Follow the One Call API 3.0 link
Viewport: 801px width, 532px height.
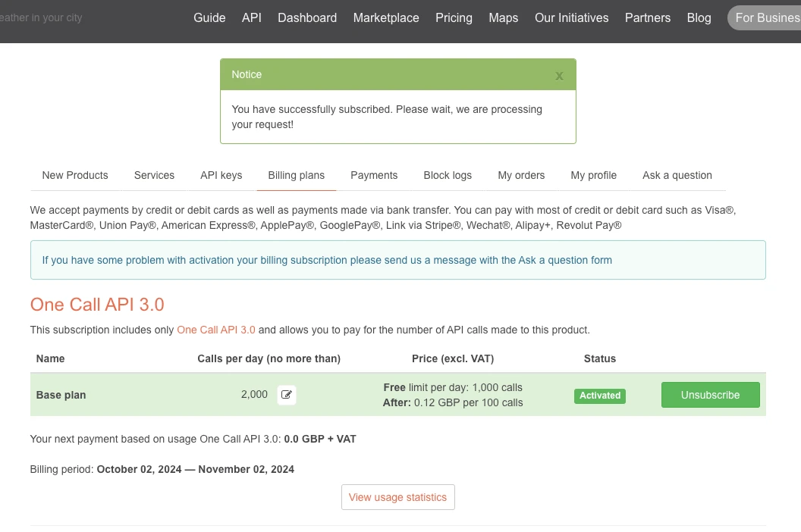216,330
